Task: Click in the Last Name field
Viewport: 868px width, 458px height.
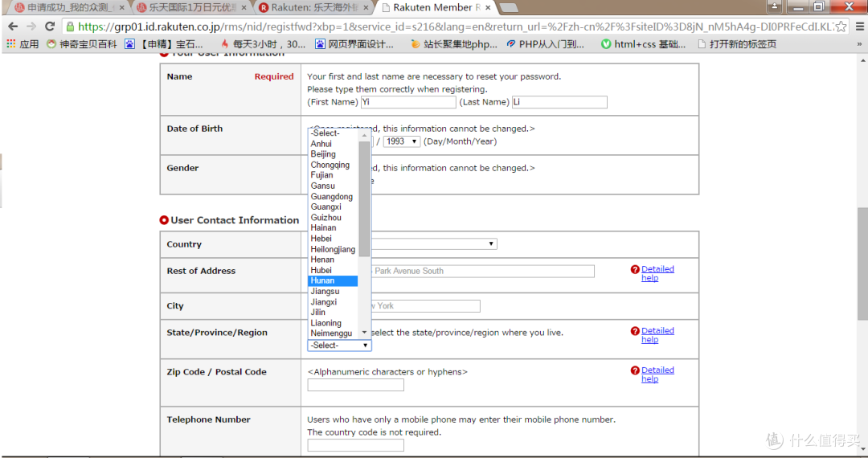Action: (559, 102)
